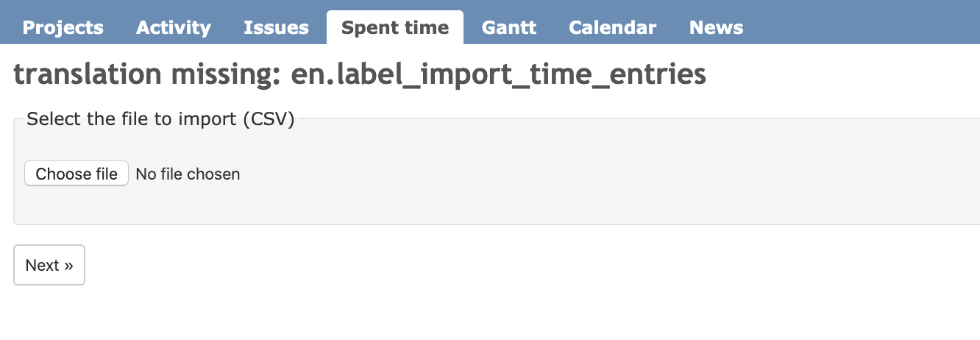The image size is (980, 340).
Task: View the Calendar tab
Action: click(x=612, y=28)
